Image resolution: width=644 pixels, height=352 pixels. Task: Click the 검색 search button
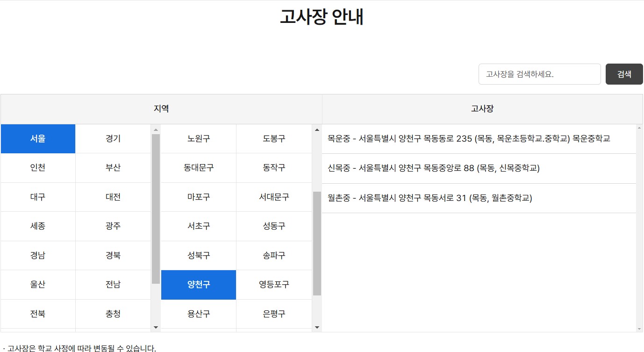tap(623, 74)
